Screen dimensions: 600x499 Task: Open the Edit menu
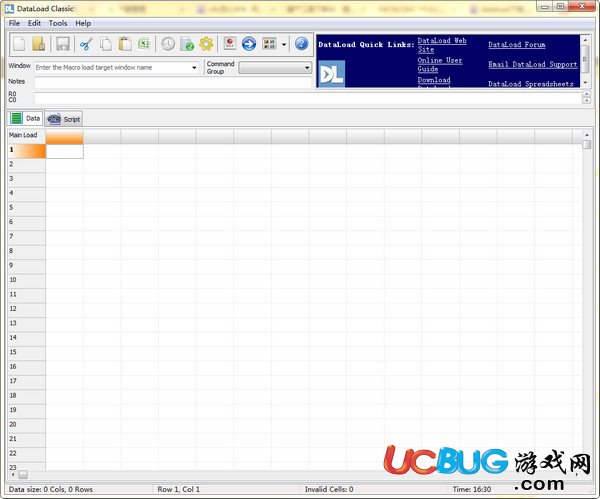(34, 23)
